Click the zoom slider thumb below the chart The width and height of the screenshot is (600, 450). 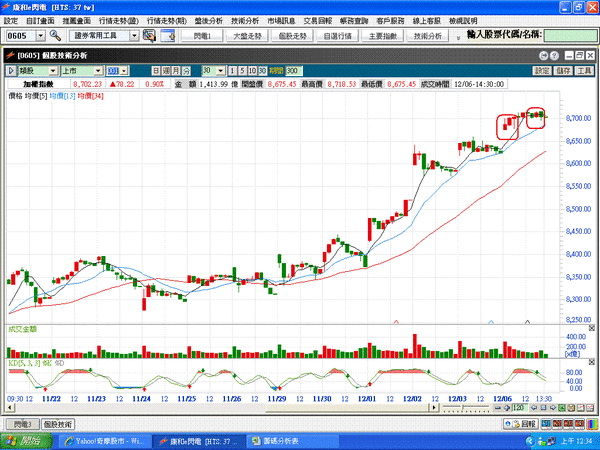[463, 407]
